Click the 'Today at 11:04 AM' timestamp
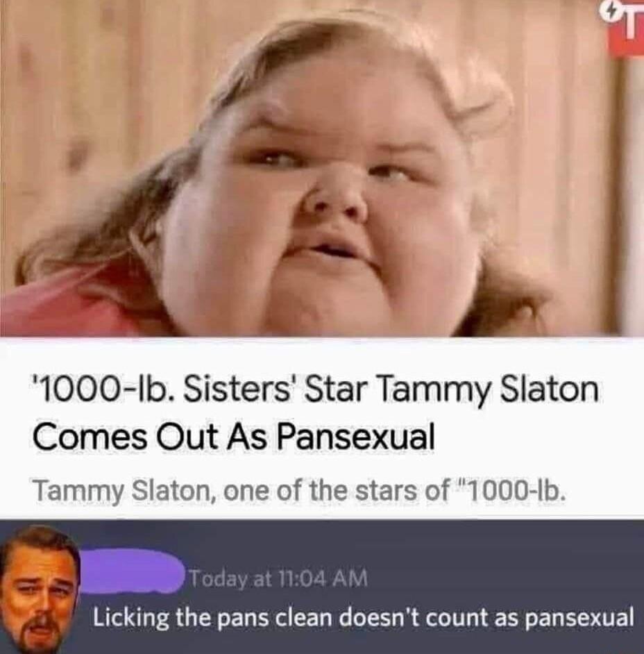 click(279, 578)
